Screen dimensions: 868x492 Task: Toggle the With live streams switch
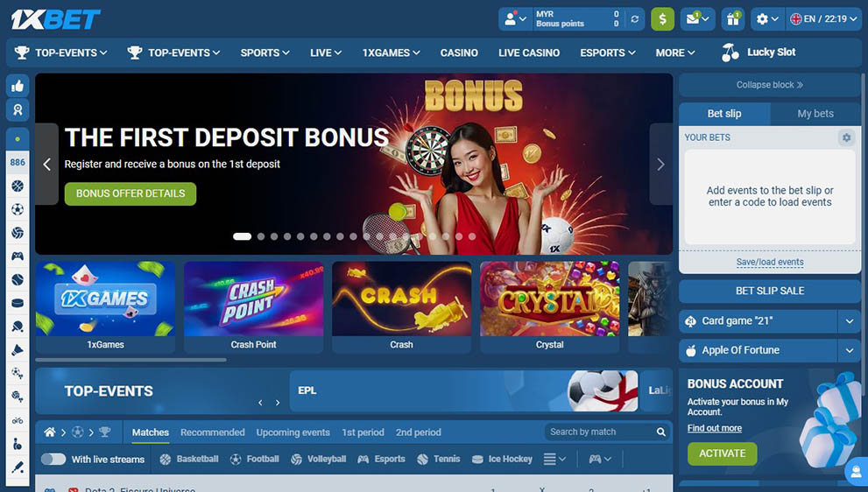(x=53, y=459)
